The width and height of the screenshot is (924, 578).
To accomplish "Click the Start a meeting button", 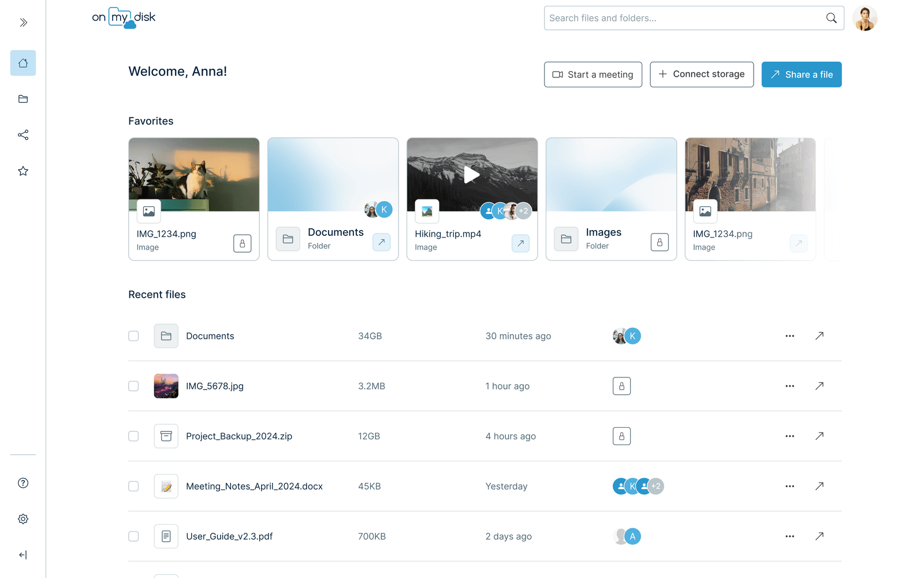I will pos(593,74).
